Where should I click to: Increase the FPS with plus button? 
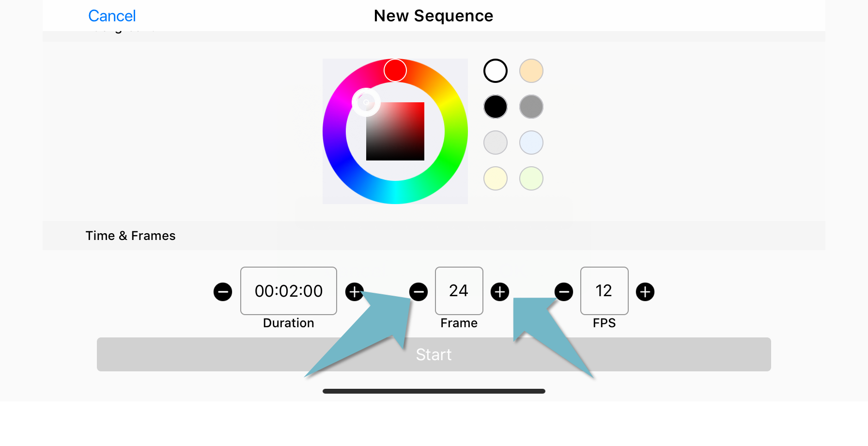pyautogui.click(x=645, y=292)
